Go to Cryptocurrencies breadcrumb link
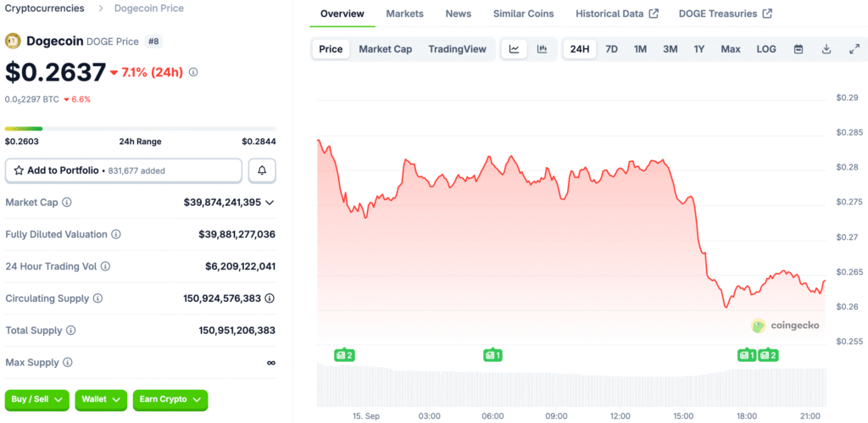The height and width of the screenshot is (423, 868). [x=45, y=8]
